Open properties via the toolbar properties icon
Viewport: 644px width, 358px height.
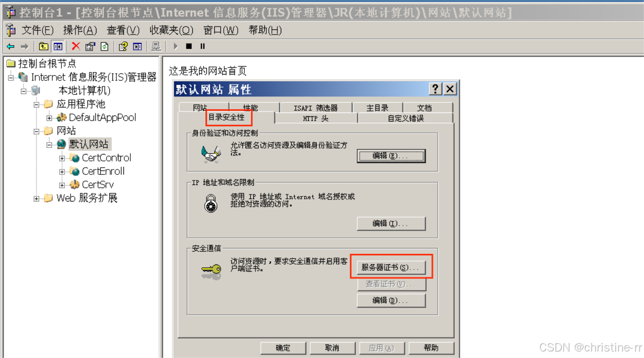(x=90, y=46)
